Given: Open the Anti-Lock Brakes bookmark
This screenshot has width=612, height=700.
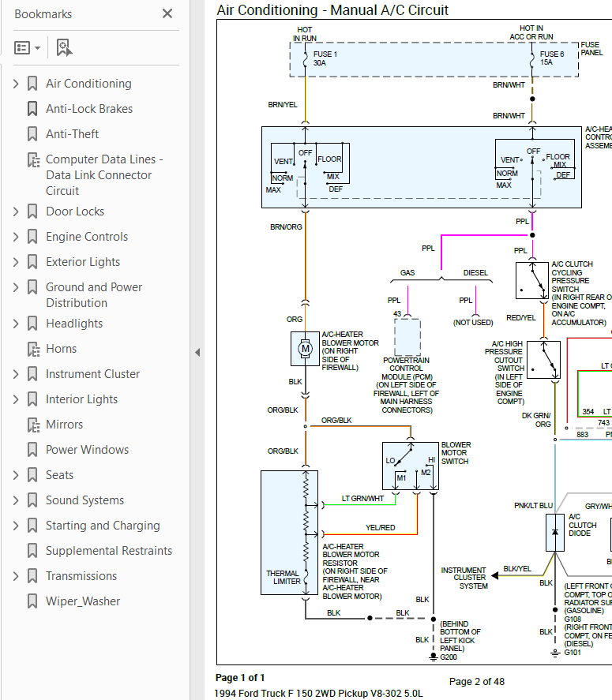Looking at the screenshot, I should point(89,108).
